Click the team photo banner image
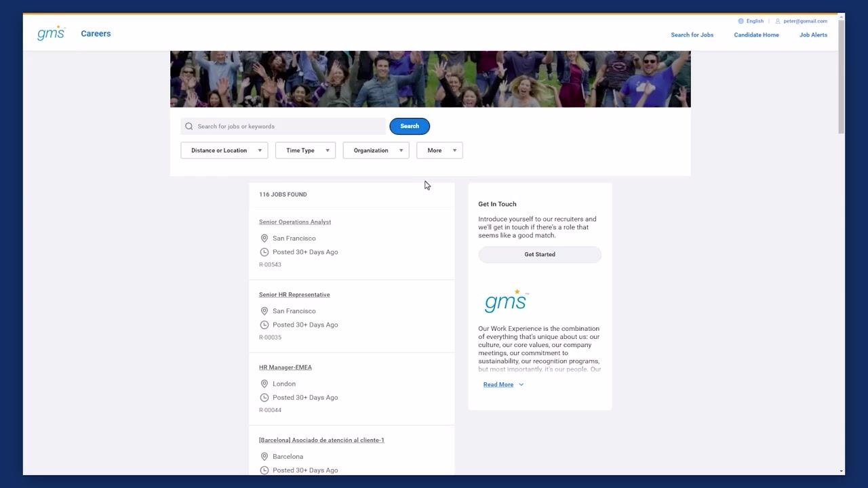The height and width of the screenshot is (488, 868). pos(431,79)
